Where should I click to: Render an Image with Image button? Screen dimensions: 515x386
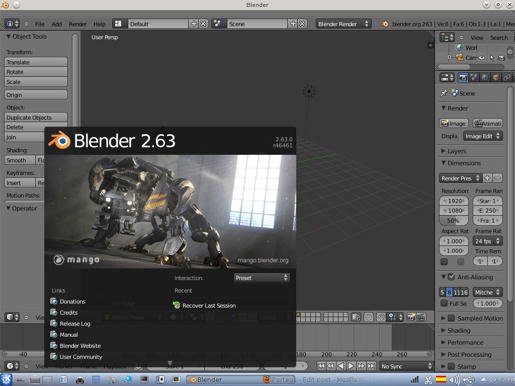[x=454, y=123]
